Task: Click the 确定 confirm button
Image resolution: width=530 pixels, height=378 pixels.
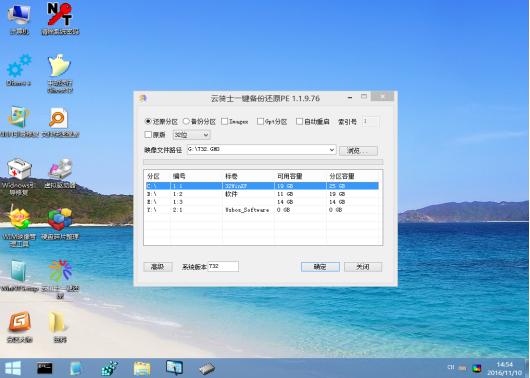Action: click(x=320, y=267)
